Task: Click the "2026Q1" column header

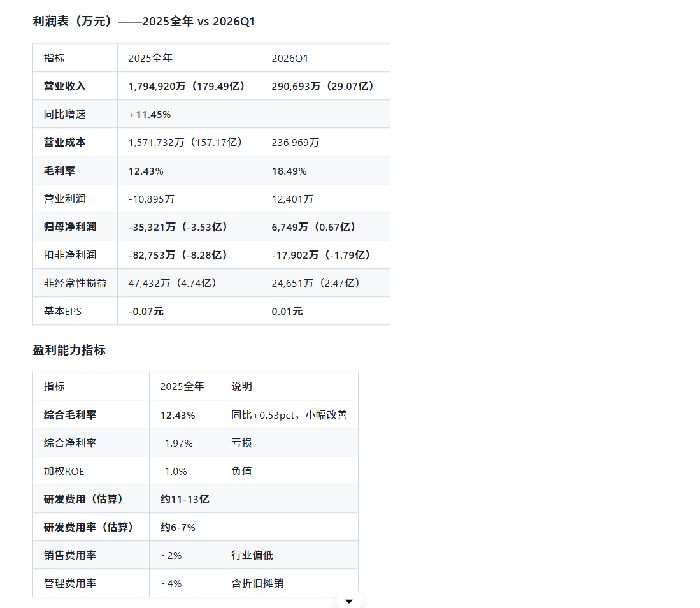Action: pyautogui.click(x=290, y=59)
